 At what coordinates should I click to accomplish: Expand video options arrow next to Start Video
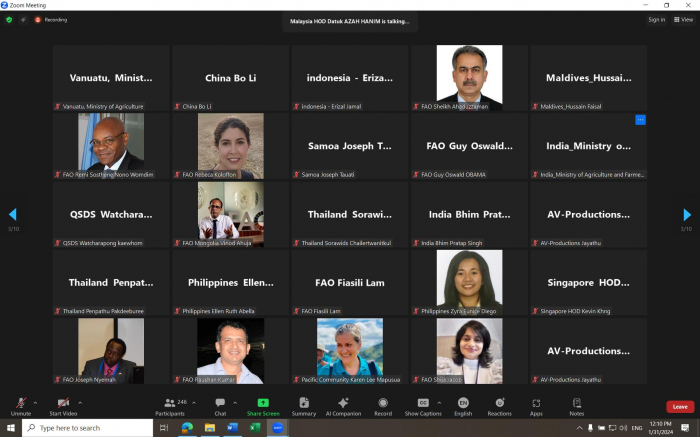pos(82,402)
